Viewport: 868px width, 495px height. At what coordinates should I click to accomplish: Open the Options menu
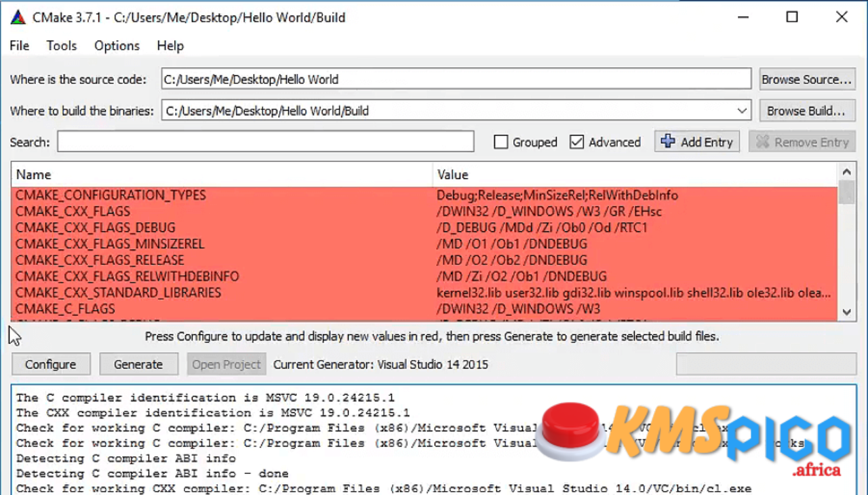[117, 45]
